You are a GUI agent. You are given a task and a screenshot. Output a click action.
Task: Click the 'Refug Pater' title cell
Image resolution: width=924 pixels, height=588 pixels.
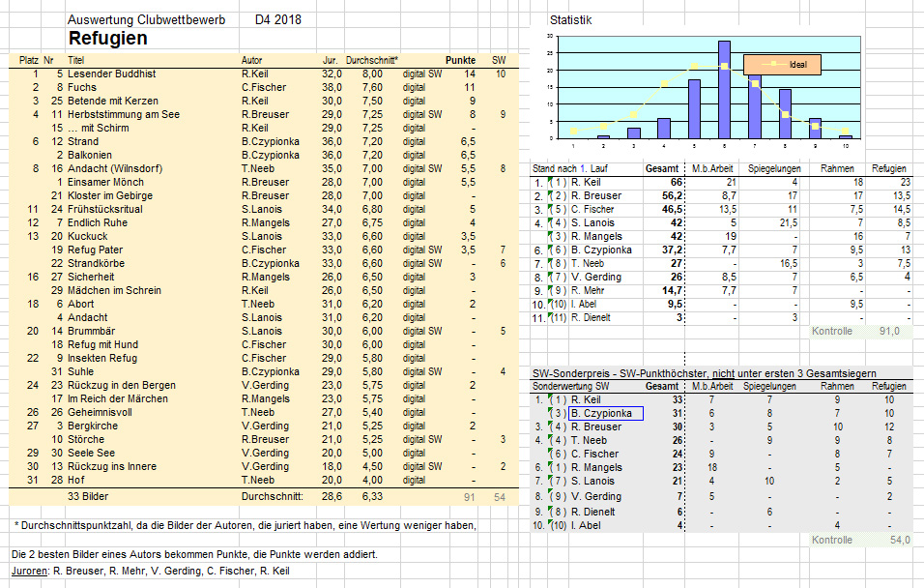click(96, 250)
